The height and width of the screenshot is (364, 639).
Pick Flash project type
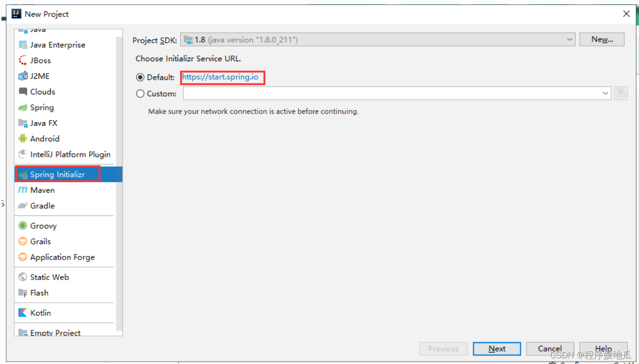tap(64, 293)
